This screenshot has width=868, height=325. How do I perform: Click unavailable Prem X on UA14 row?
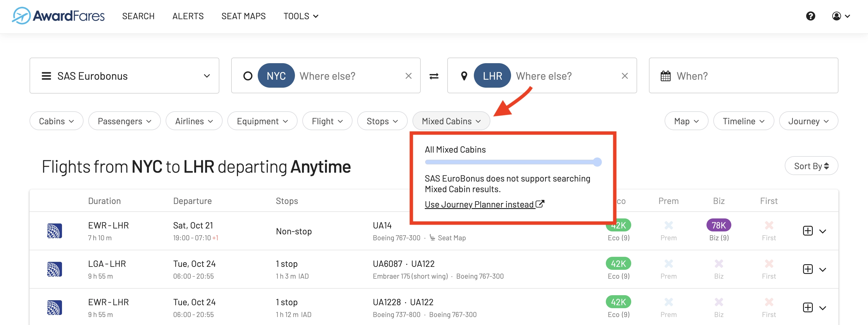tap(668, 225)
